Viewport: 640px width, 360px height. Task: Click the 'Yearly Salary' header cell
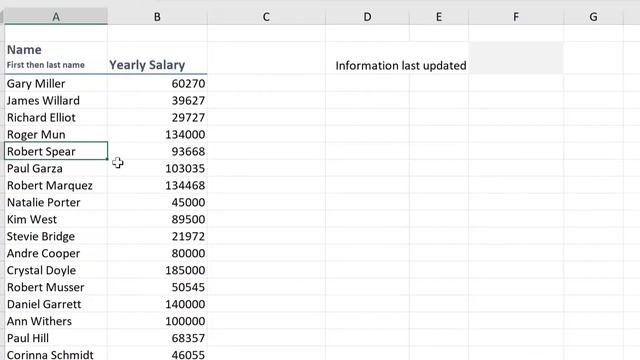[157, 58]
